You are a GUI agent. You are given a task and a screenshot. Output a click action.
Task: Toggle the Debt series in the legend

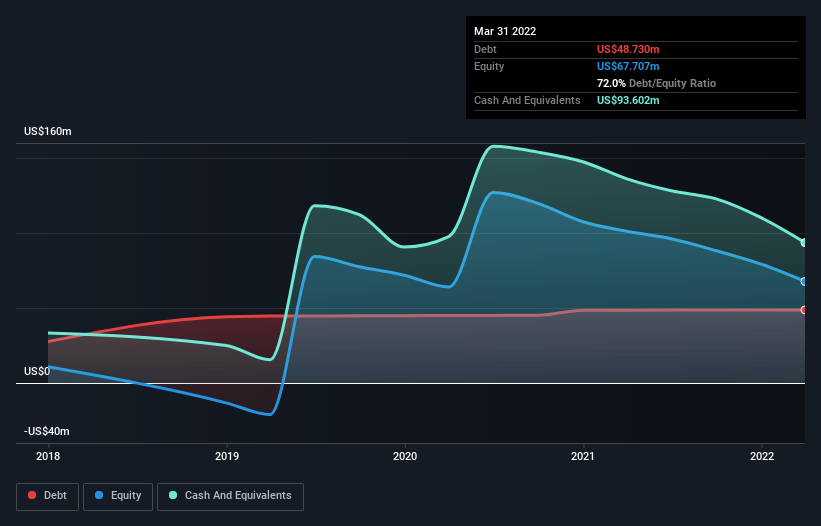48,496
